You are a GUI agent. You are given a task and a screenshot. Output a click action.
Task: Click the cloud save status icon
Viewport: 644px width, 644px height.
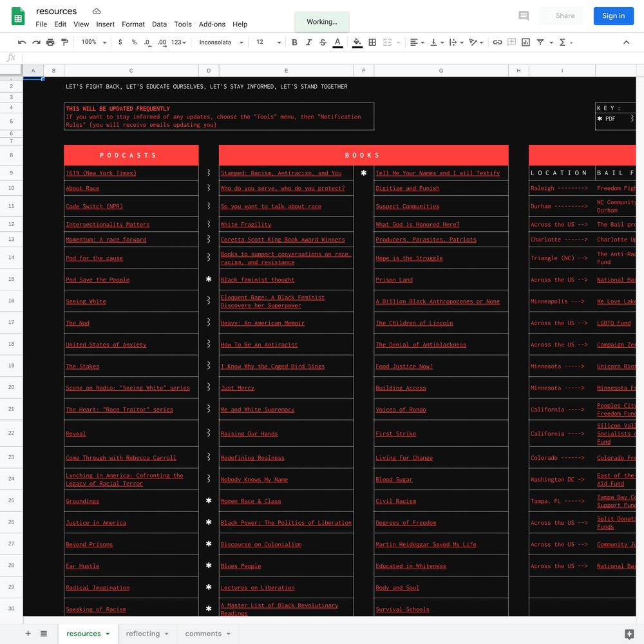(97, 12)
